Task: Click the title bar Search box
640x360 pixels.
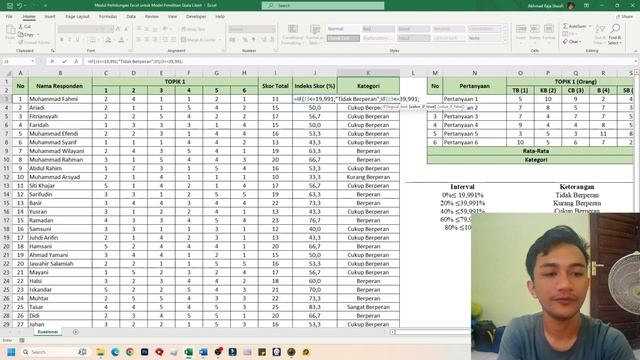Action: (x=323, y=6)
